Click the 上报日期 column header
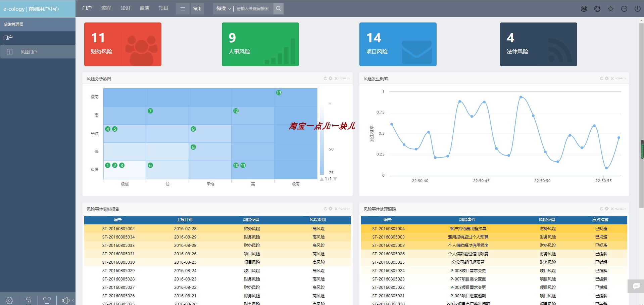Image resolution: width=644 pixels, height=305 pixels. pyautogui.click(x=185, y=220)
